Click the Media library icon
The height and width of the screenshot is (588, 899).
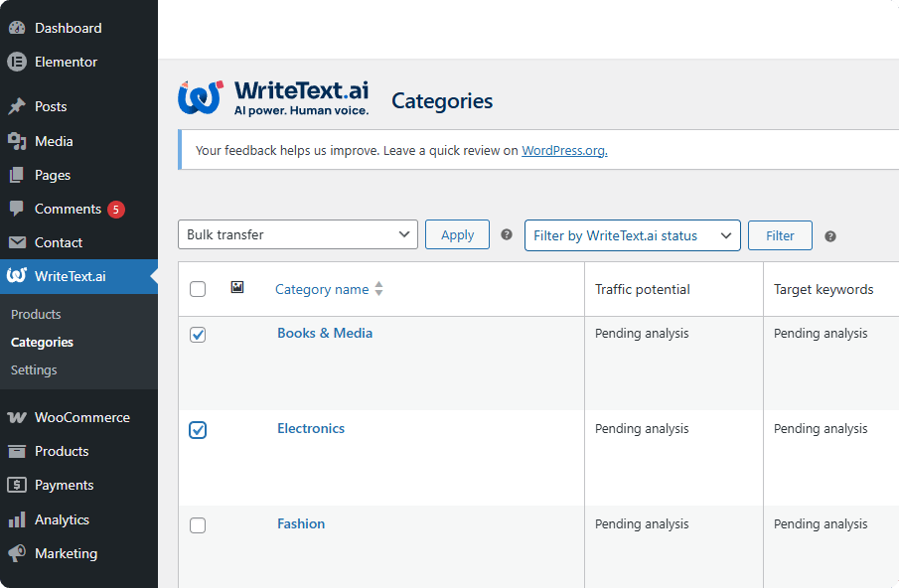[x=17, y=141]
